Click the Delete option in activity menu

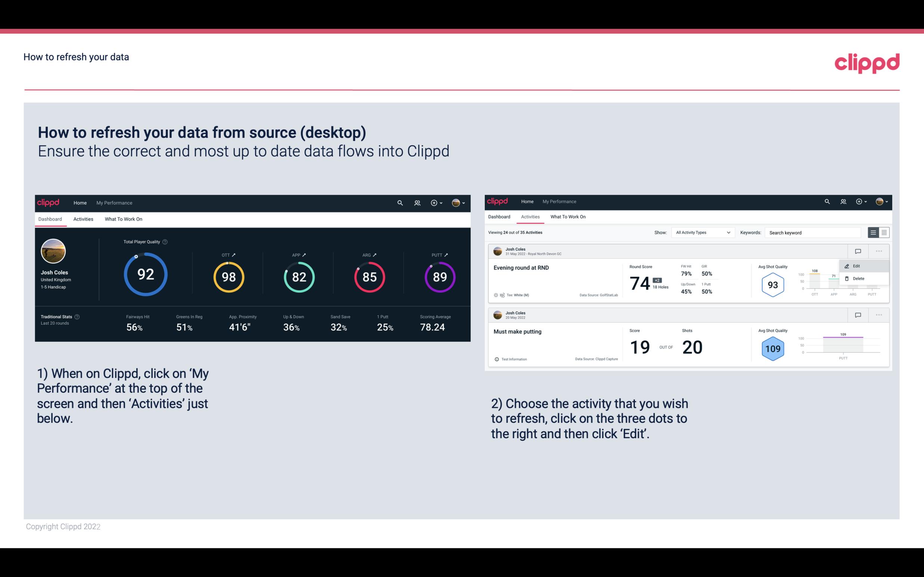tap(859, 278)
